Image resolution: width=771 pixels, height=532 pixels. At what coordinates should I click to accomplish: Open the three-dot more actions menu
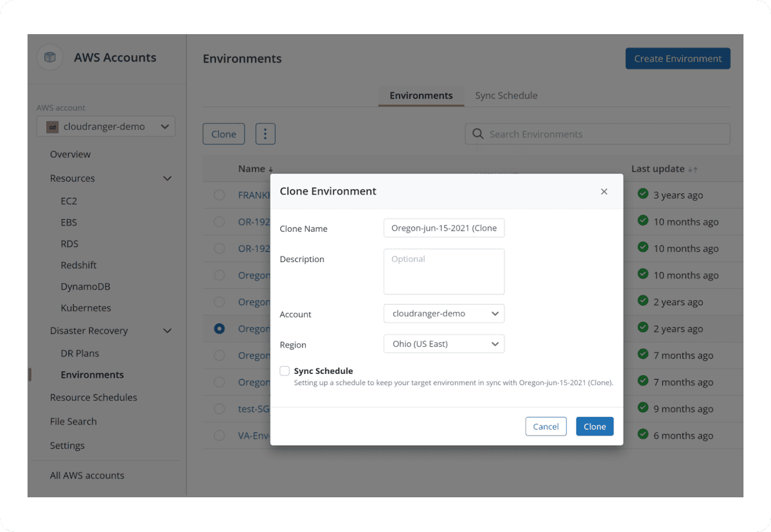click(x=265, y=134)
